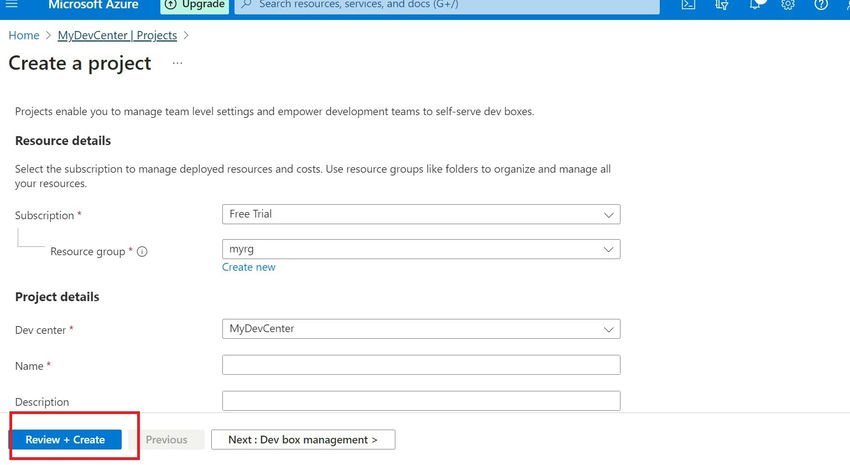
Task: Open portal settings gear
Action: pyautogui.click(x=788, y=5)
